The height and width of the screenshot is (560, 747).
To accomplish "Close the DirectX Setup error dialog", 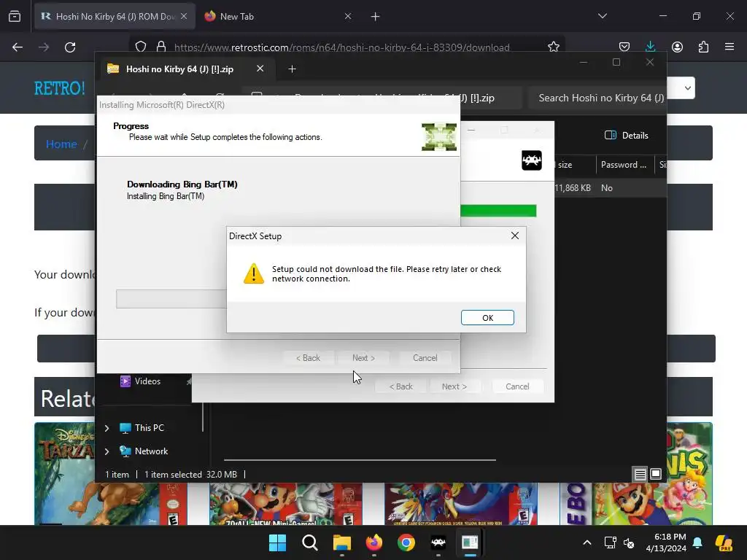I will 514,236.
